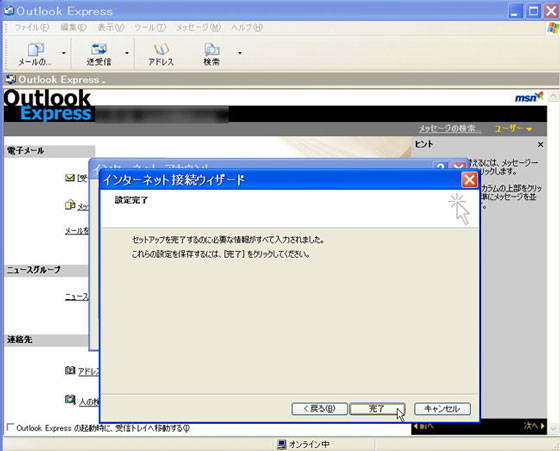Create new mail with the メールの toolbar icon
Viewport: 560px width, 451px height.
tap(36, 54)
